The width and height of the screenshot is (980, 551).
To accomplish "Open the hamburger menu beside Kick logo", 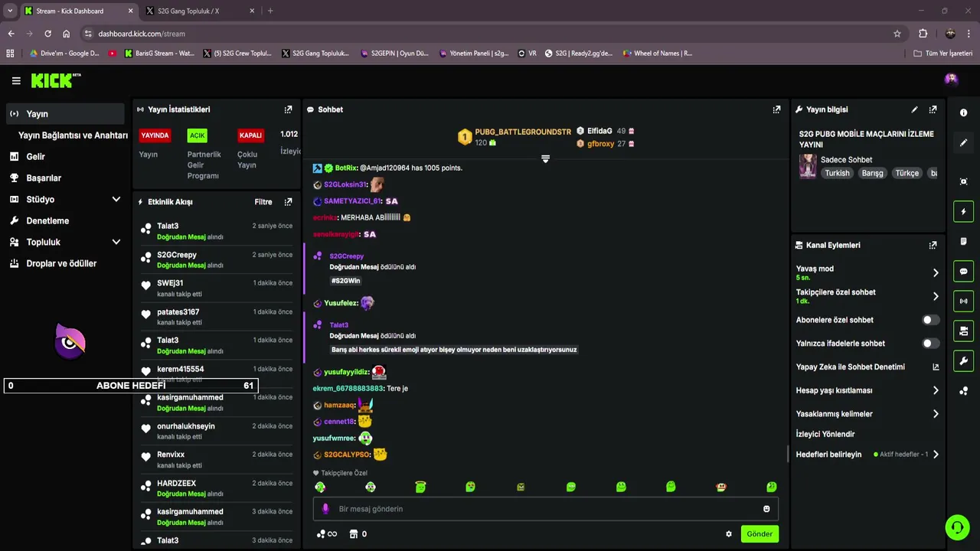I will pos(16,80).
